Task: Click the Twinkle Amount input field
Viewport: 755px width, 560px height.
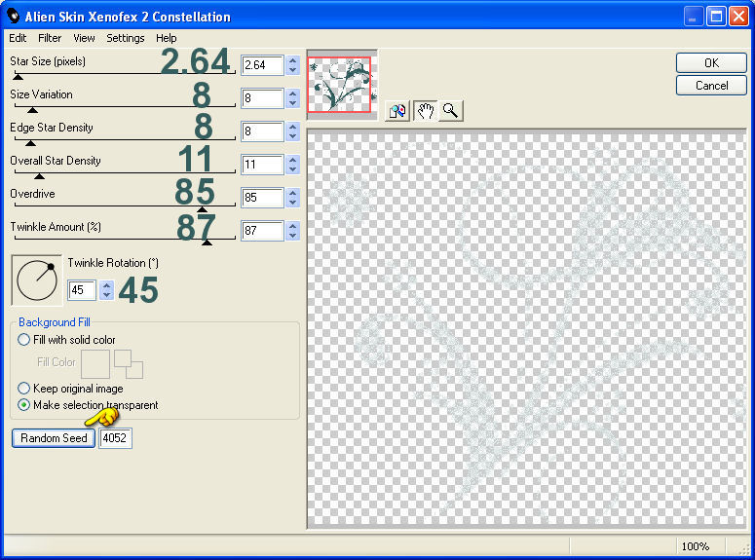Action: (262, 231)
